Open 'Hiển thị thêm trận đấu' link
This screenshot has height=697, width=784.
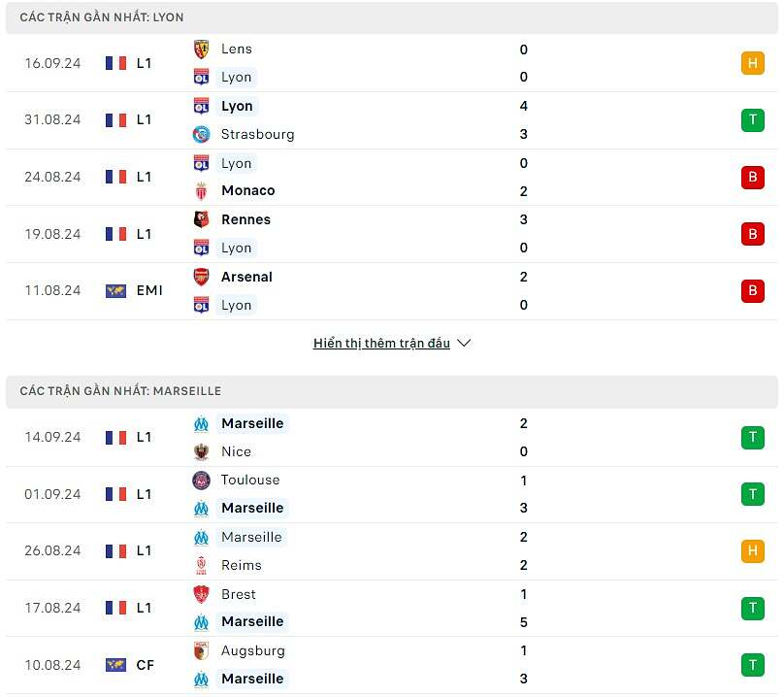tap(381, 343)
